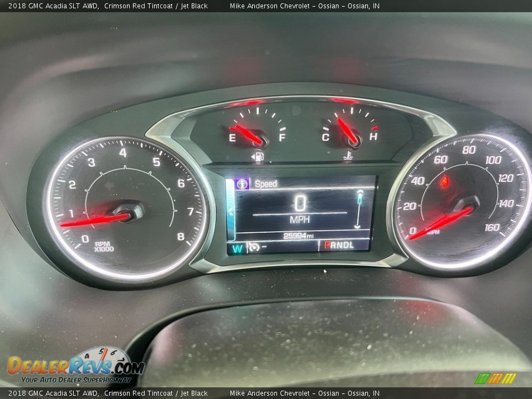The image size is (532, 399).
Task: Click the E label on fuel gauge
Action: [232, 138]
